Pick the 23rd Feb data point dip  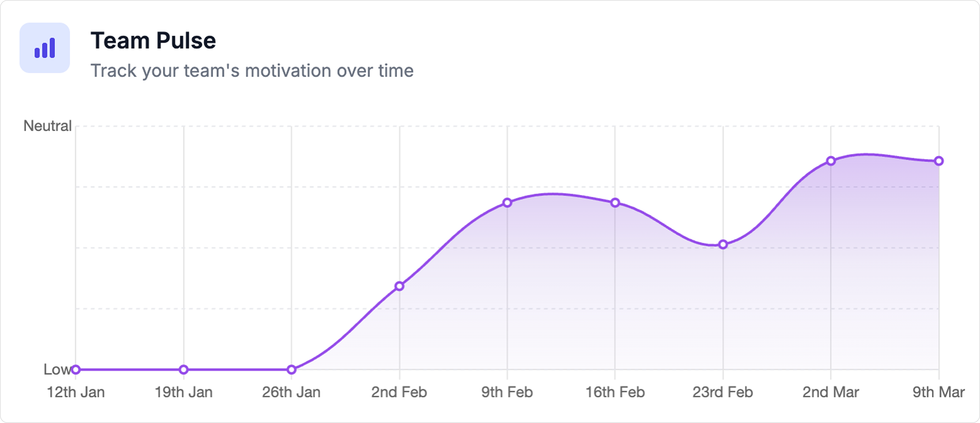pyautogui.click(x=723, y=244)
